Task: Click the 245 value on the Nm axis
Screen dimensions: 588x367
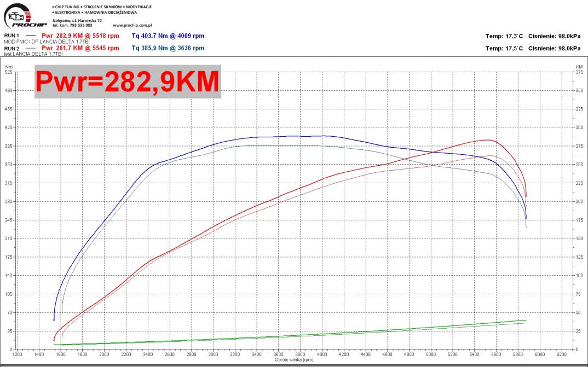Action: coord(9,220)
